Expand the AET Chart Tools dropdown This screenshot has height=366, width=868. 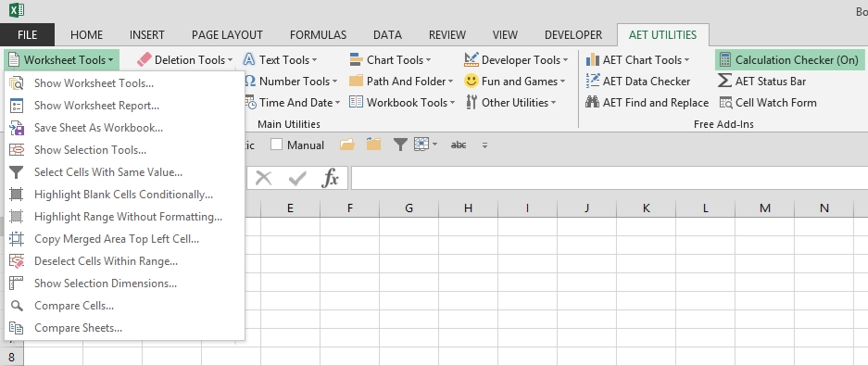637,60
